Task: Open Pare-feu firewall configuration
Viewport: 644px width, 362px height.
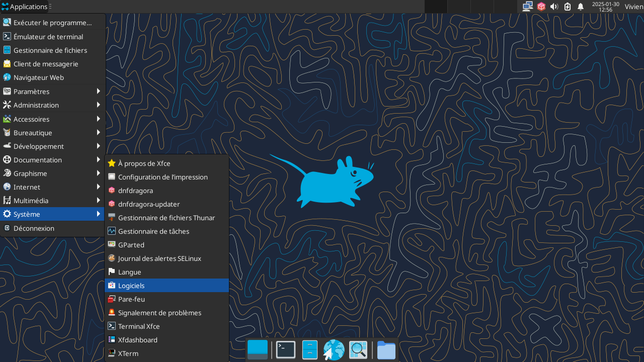Action: tap(167, 299)
